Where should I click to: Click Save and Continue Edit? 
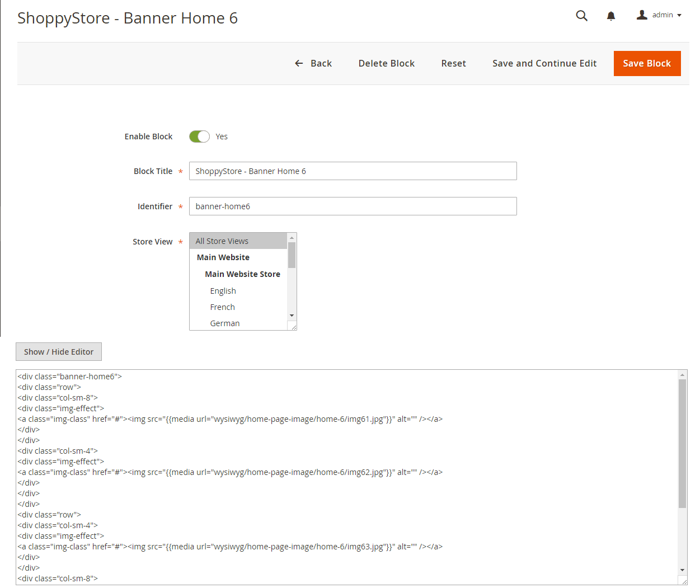click(x=544, y=63)
